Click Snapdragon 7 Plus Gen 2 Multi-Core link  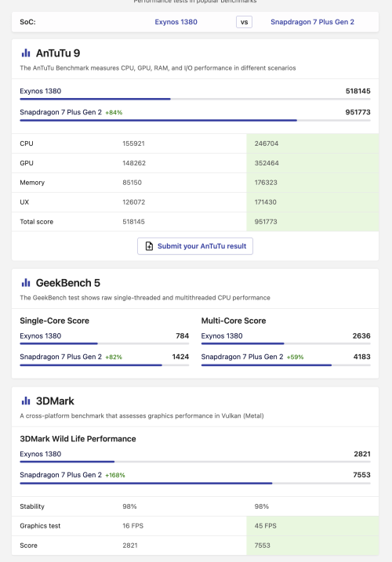[242, 357]
